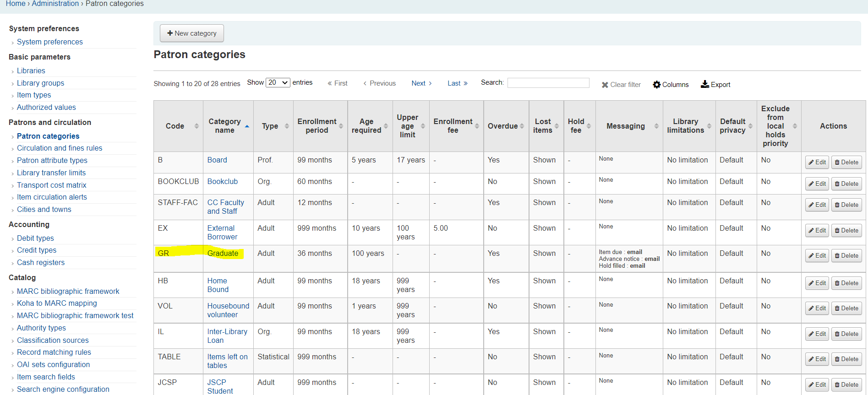868x395 pixels.
Task: Delete the Items left on tables category
Action: tap(846, 359)
